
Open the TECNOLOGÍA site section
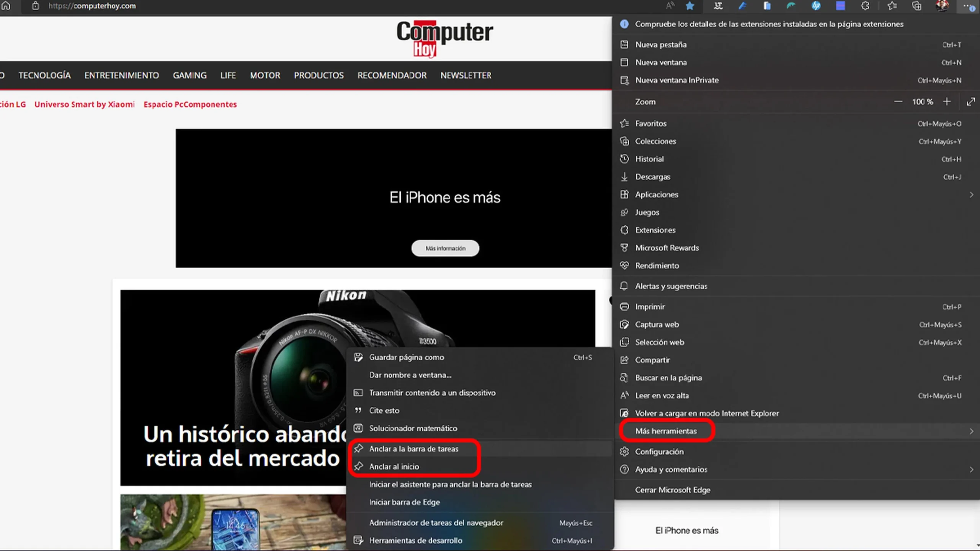point(44,75)
